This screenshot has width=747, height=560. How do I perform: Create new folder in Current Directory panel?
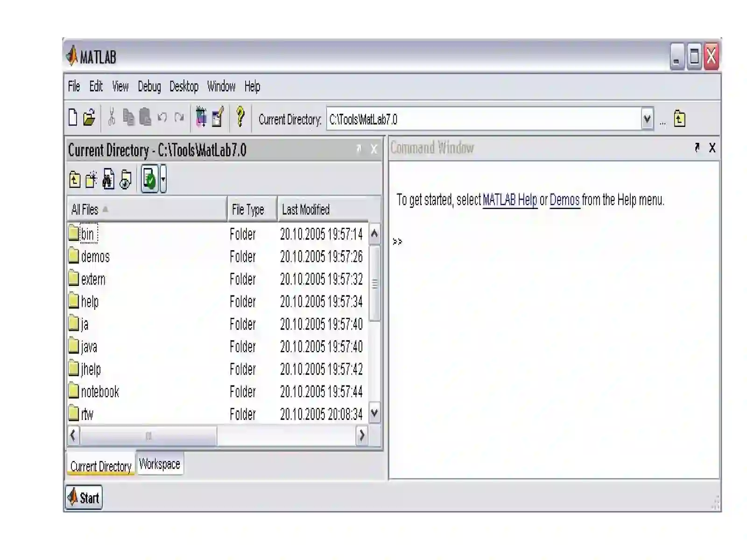click(x=92, y=179)
